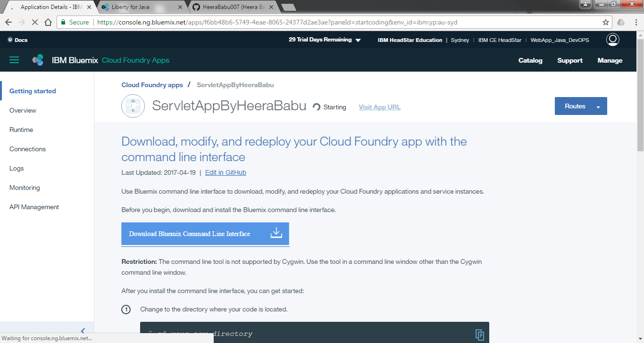Switch to Application Details tab
Viewport: 644px width, 343px height.
[50, 7]
